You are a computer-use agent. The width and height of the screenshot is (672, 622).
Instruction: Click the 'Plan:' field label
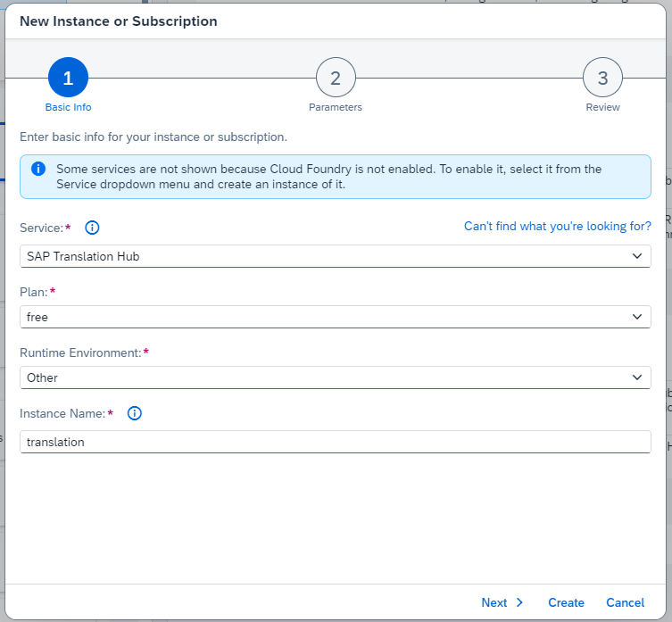[33, 293]
